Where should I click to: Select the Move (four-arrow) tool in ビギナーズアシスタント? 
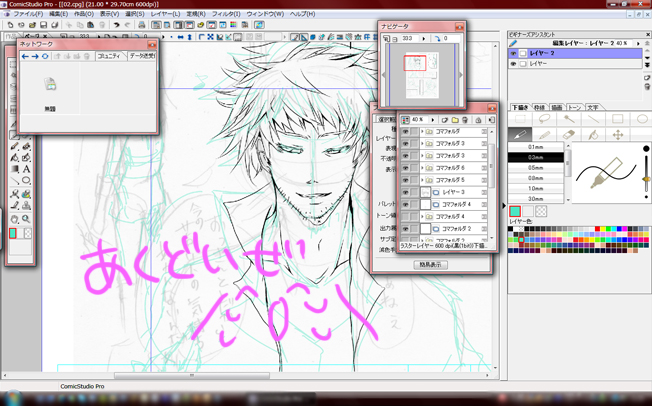tap(618, 134)
